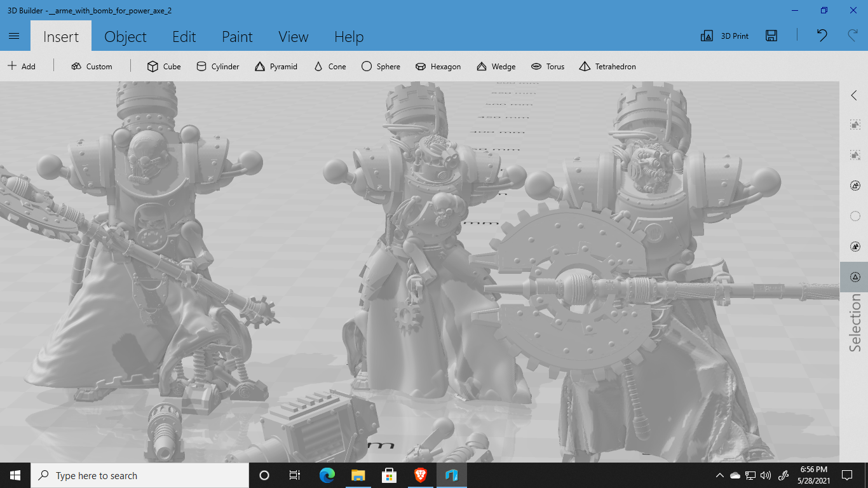Switch to the Paint tab
This screenshot has height=488, width=868.
click(237, 37)
